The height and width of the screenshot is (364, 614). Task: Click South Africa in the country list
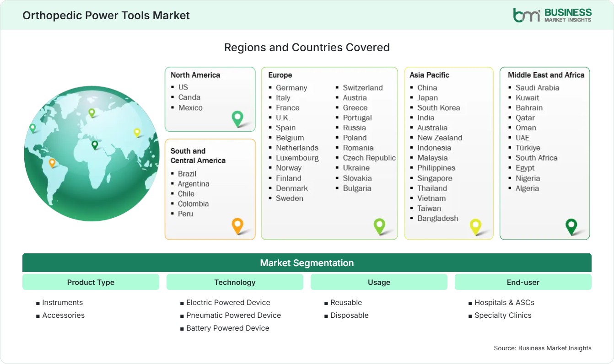537,158
